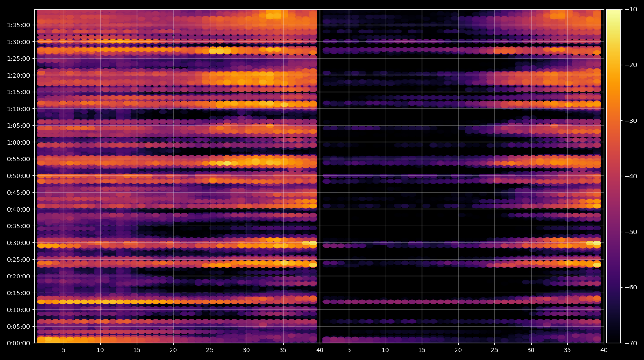Click x-axis label 35 of left heatmap
This screenshot has height=360, width=644.
(283, 350)
